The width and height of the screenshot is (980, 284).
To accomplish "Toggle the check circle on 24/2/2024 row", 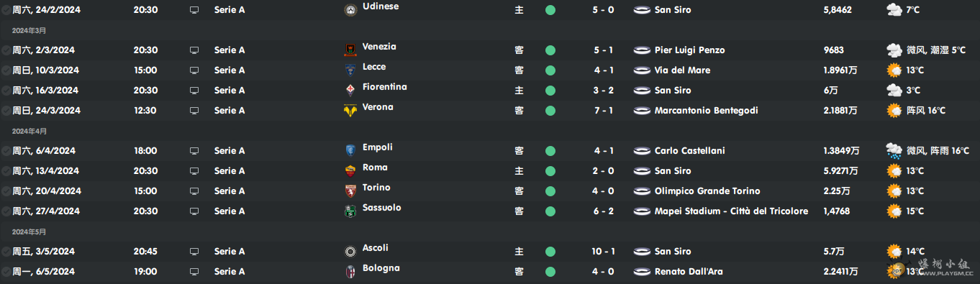I will (6, 10).
